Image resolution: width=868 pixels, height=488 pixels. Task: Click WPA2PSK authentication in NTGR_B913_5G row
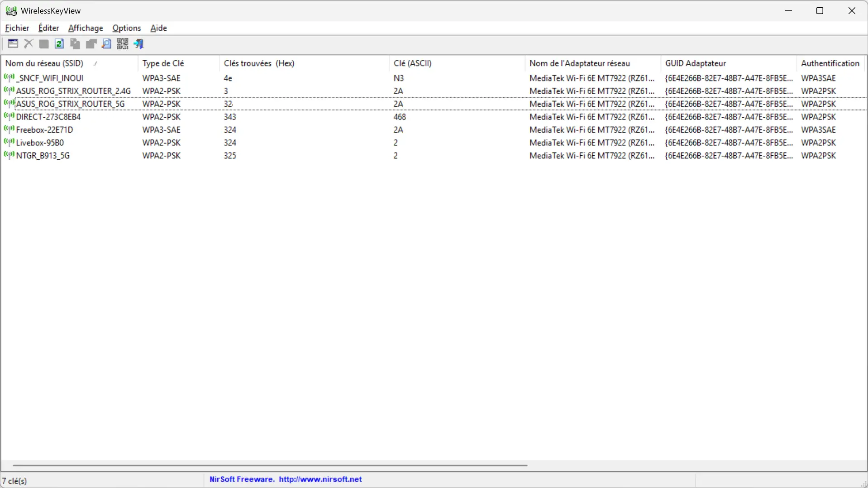tap(819, 155)
